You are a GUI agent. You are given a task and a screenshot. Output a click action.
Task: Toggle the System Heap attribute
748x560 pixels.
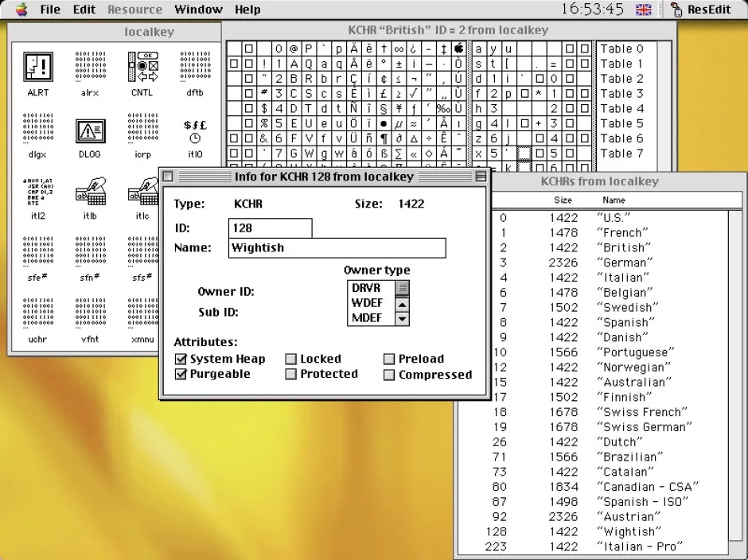[181, 359]
